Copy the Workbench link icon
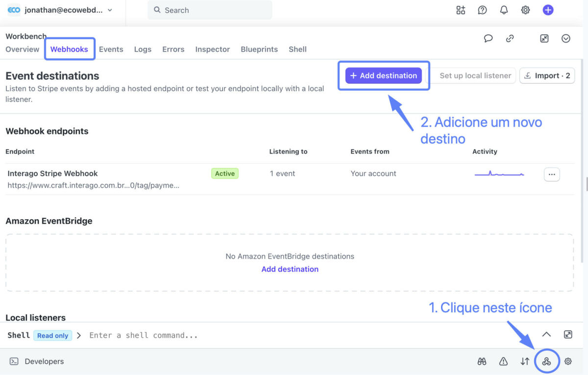Image resolution: width=588 pixels, height=375 pixels. [510, 38]
